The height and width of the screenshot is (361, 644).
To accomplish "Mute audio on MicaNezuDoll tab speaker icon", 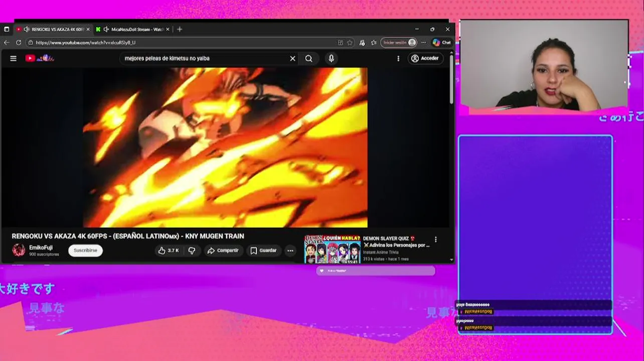I will pyautogui.click(x=106, y=29).
